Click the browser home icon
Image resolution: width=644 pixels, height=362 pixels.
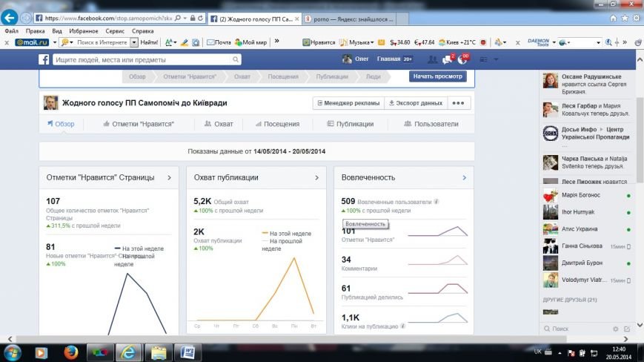pos(613,19)
